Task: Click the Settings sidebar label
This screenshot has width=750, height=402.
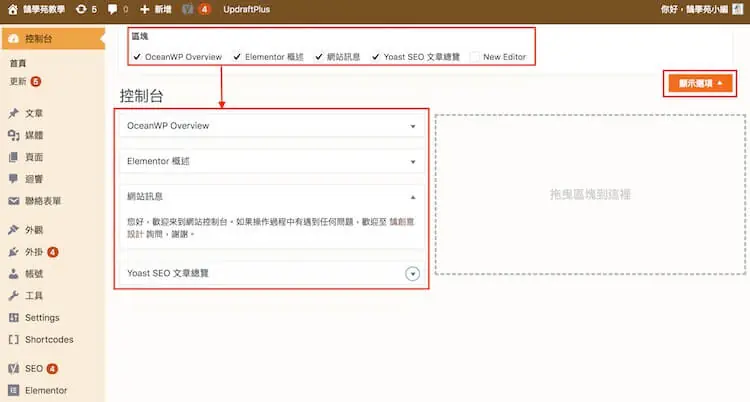Action: (42, 318)
